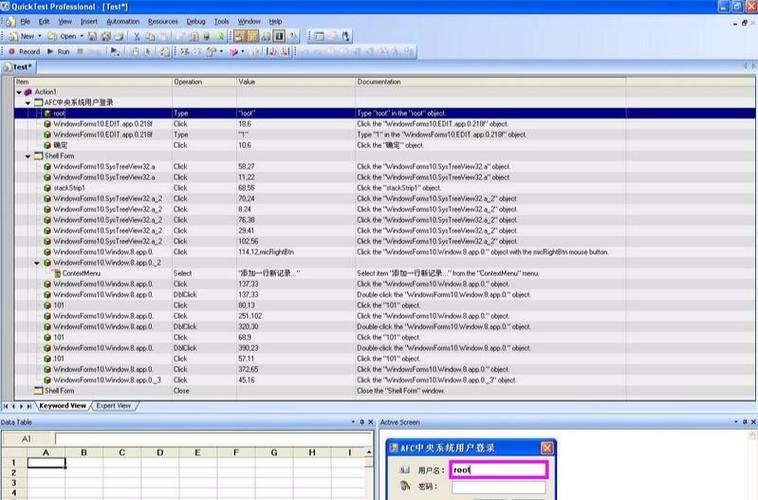
Task: Select column C header in Data Table
Action: pos(122,453)
